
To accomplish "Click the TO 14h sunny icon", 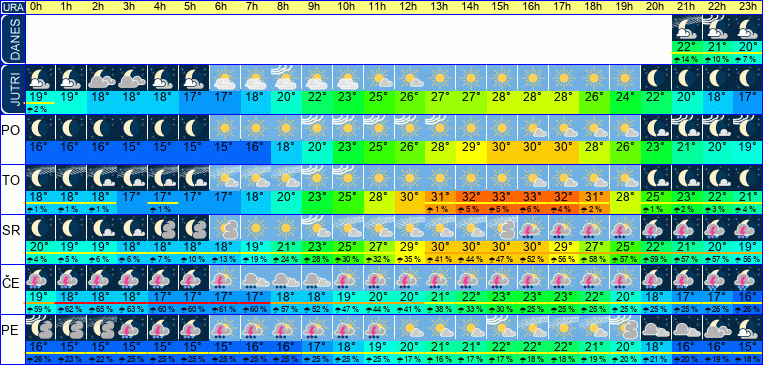I will coord(471,178).
